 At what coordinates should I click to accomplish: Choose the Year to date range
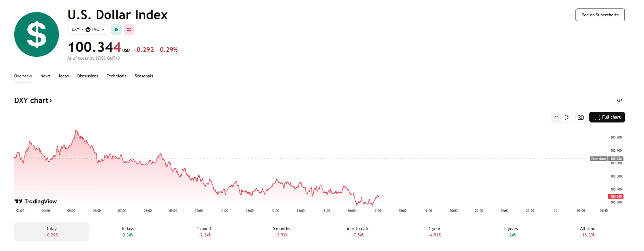tap(358, 231)
